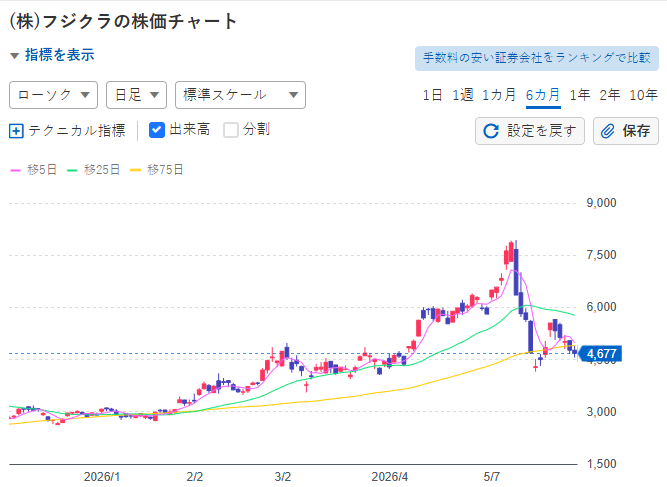Click the (株)フジクラの株価チャート heading
The height and width of the screenshot is (487, 667).
tap(123, 21)
